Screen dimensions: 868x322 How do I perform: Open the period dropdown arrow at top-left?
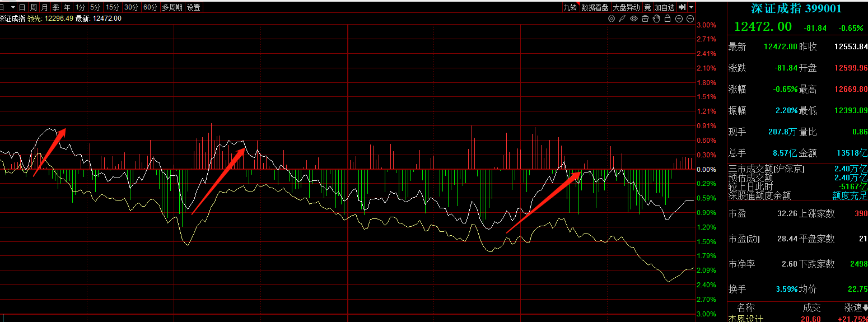coord(12,7)
